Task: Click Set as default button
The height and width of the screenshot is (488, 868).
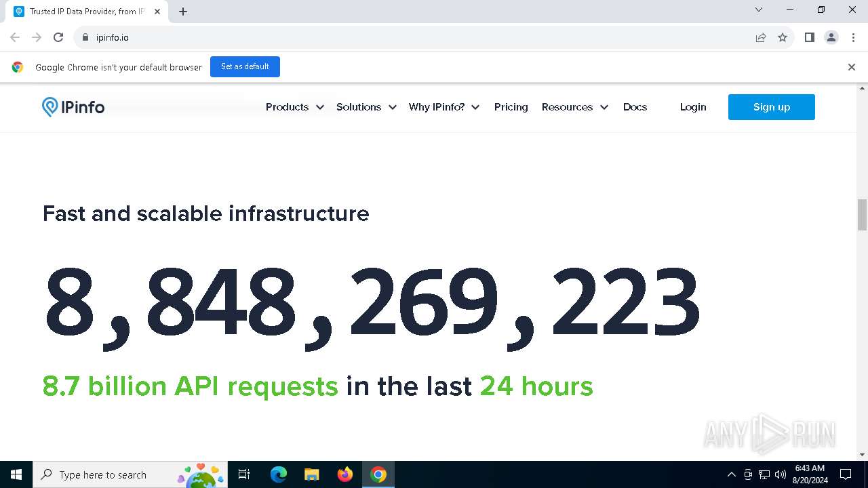Action: 245,66
